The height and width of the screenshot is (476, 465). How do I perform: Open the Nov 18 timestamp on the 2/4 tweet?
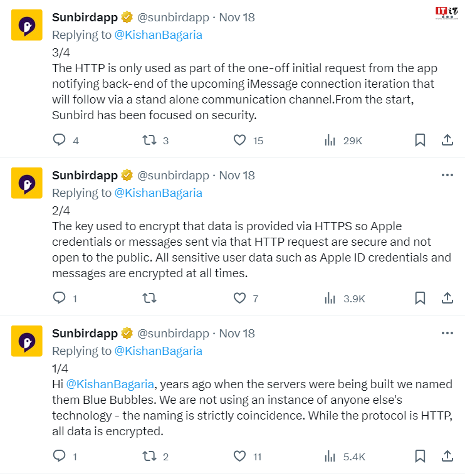point(237,176)
